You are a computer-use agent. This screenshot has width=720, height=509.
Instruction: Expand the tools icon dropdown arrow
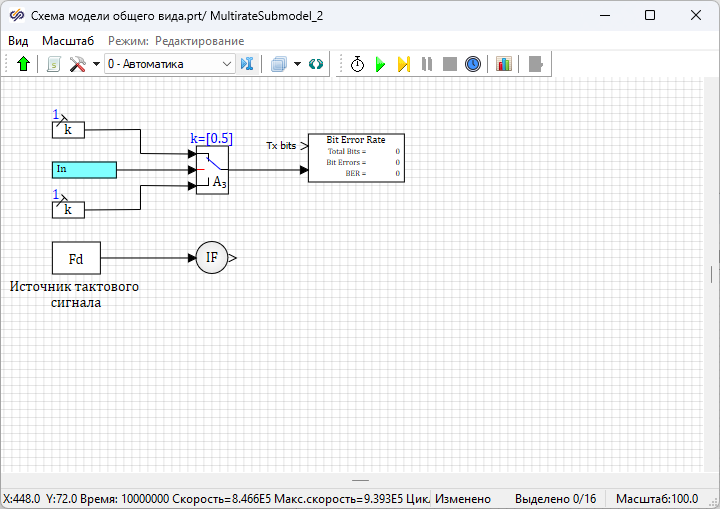coord(95,64)
